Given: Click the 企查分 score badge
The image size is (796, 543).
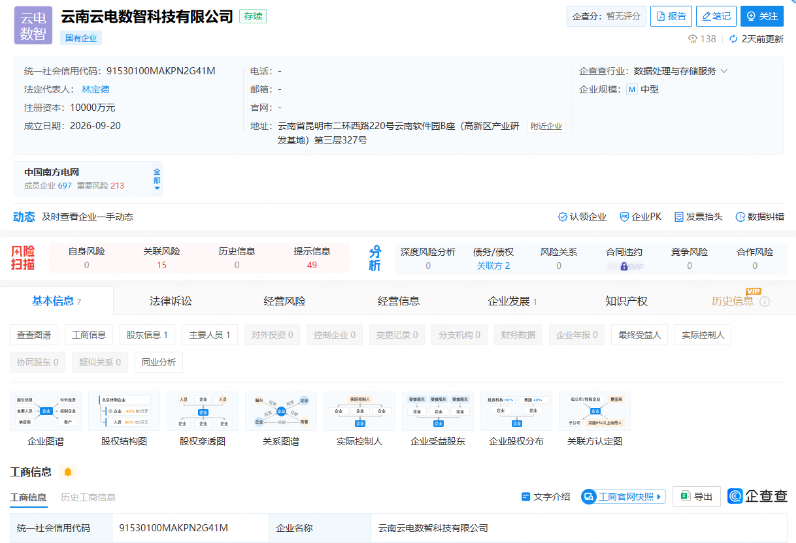Looking at the screenshot, I should tap(606, 16).
